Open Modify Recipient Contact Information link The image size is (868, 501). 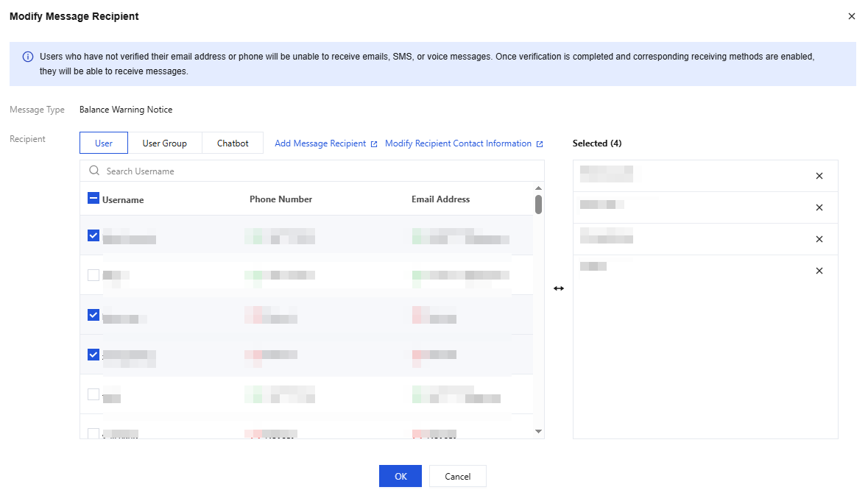458,143
